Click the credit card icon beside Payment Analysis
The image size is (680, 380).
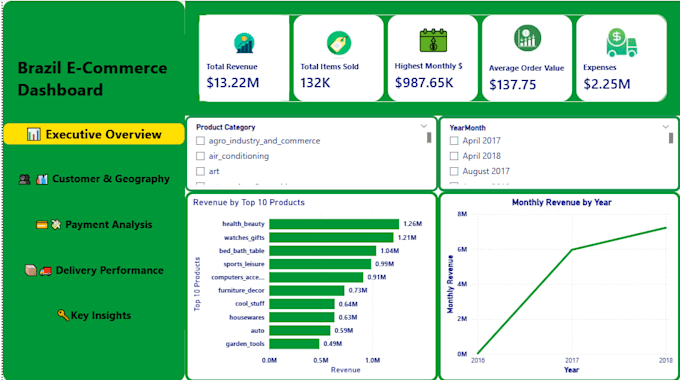42,225
